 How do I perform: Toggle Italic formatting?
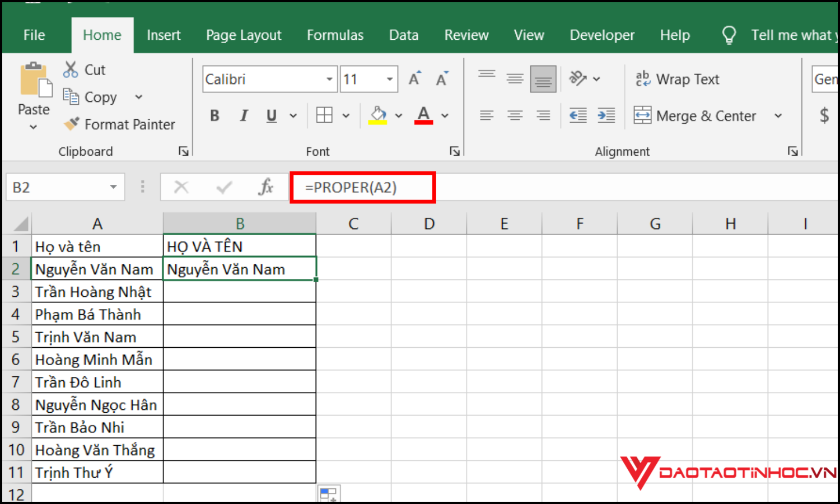(244, 115)
